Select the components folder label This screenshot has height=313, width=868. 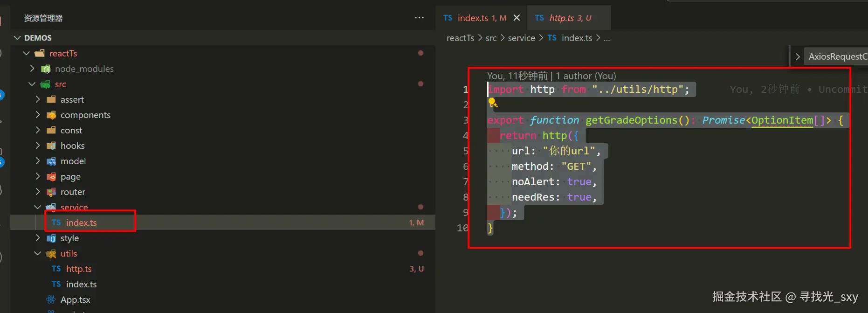tap(86, 115)
